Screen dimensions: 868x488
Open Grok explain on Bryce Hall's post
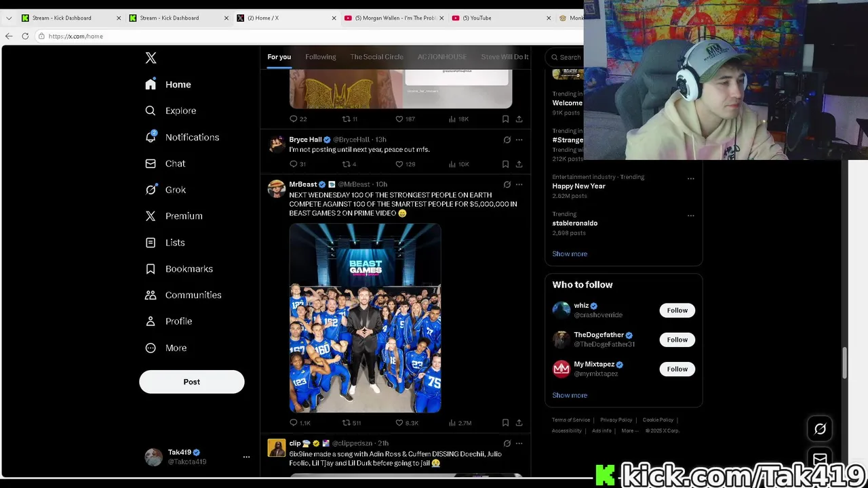point(507,140)
